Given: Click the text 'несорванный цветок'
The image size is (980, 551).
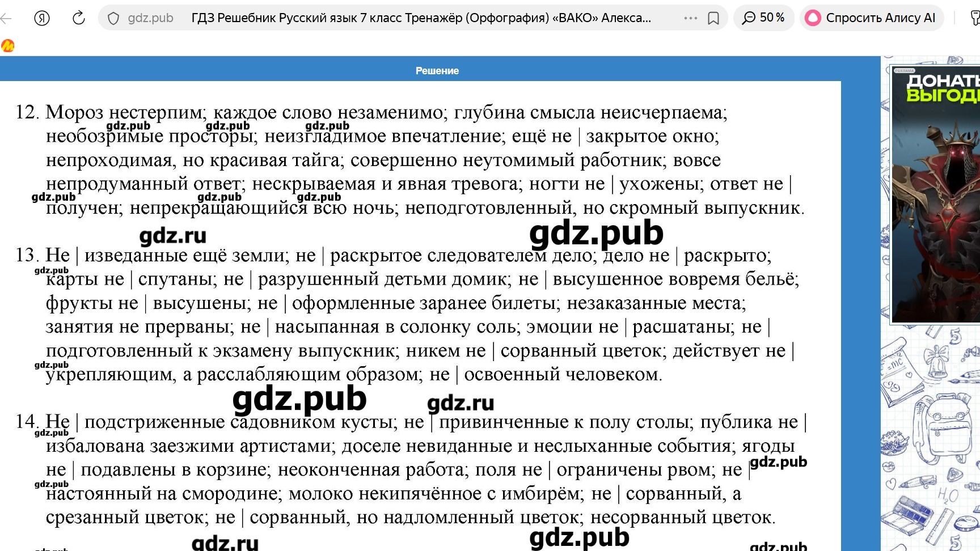Looking at the screenshot, I should coord(681,517).
